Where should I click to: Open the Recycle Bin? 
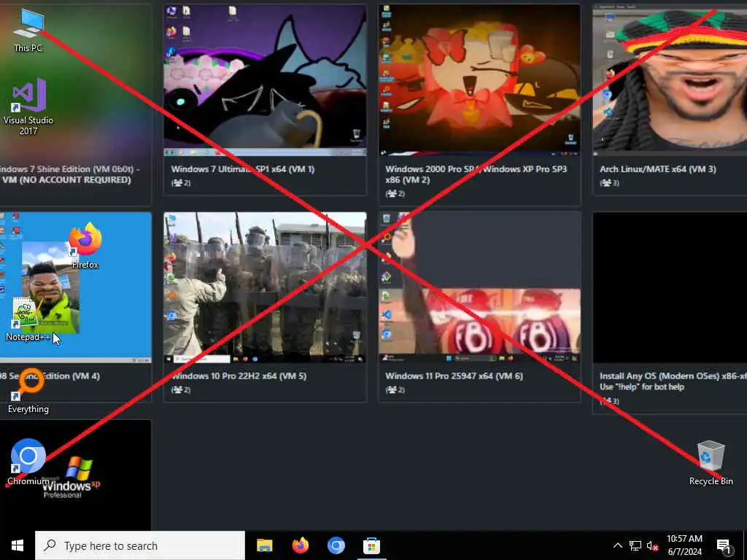click(x=711, y=463)
